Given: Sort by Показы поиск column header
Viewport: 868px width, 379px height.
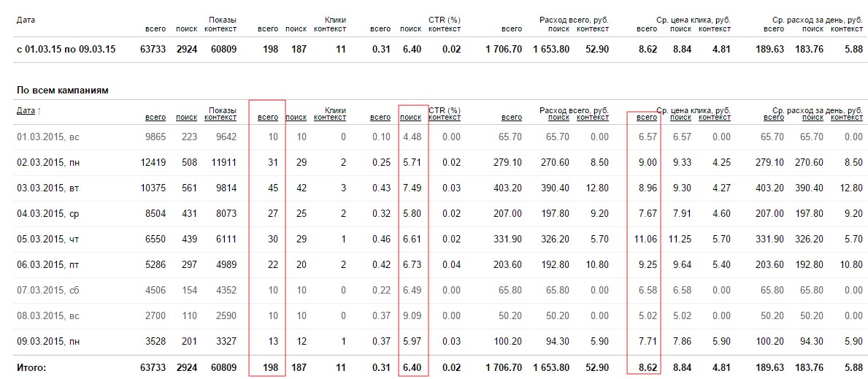Looking at the screenshot, I should tap(186, 117).
